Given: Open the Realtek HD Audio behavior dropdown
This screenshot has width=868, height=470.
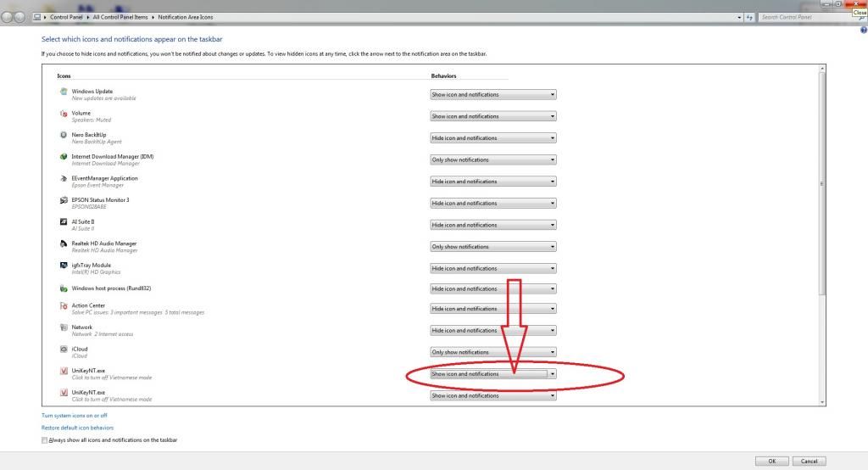Looking at the screenshot, I should [493, 247].
